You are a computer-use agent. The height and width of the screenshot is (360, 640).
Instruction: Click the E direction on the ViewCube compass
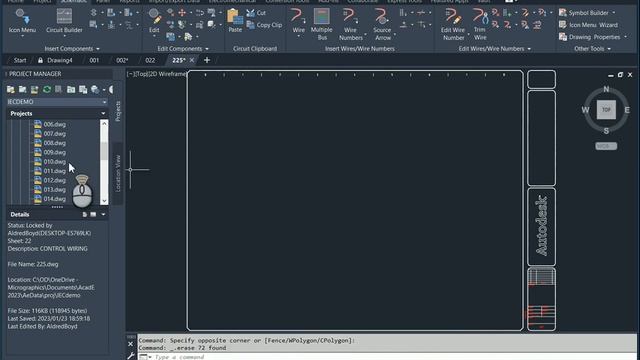tap(627, 110)
